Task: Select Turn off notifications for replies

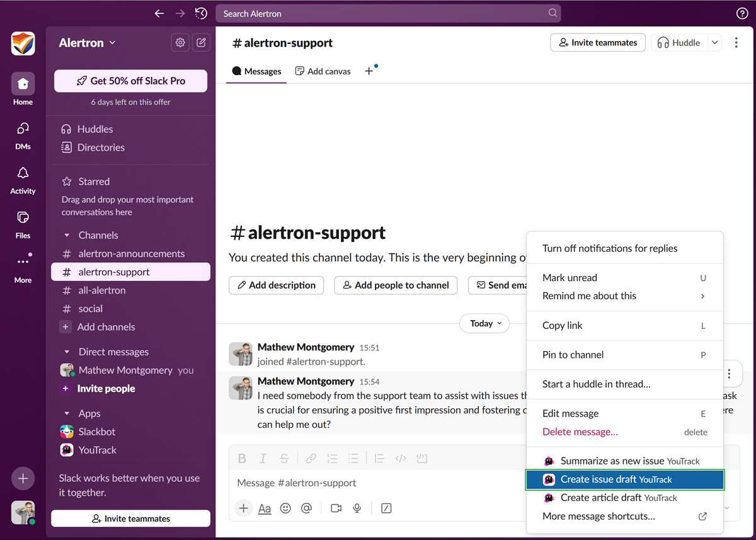Action: point(624,248)
